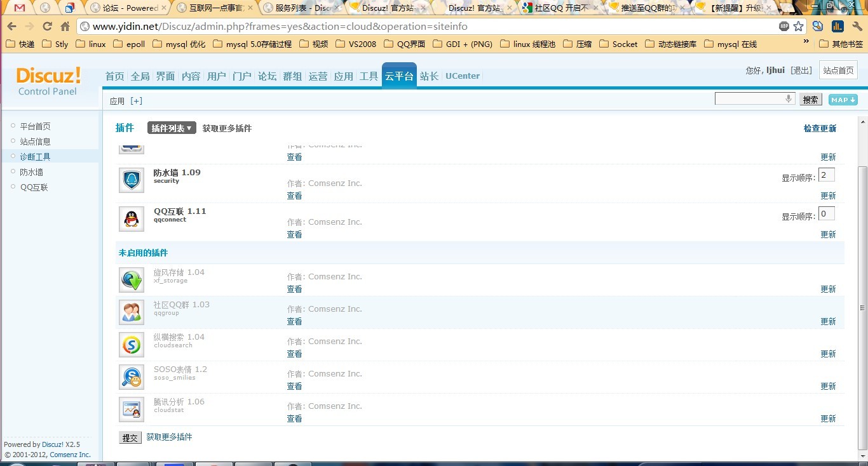
Task: Select the 云平台 nav tab
Action: [399, 76]
